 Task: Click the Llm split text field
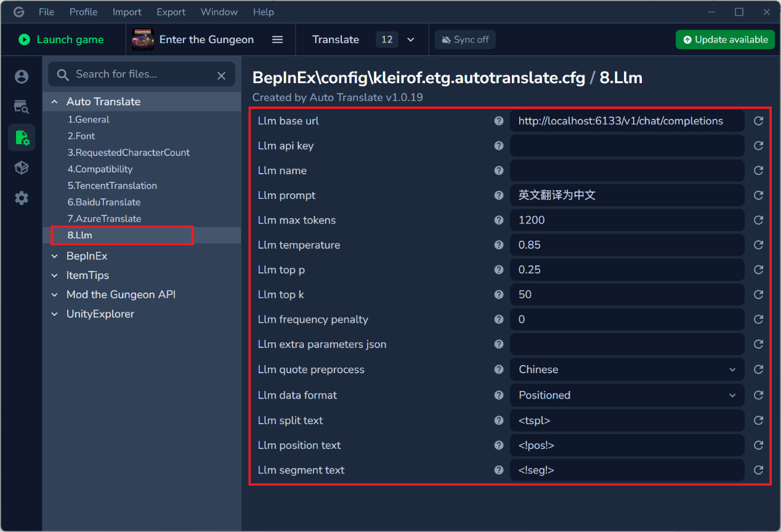[x=627, y=421]
